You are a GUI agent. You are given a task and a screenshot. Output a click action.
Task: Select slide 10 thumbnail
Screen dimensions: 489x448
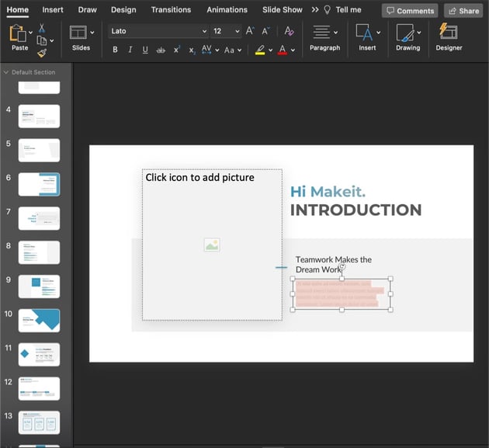[x=39, y=320]
